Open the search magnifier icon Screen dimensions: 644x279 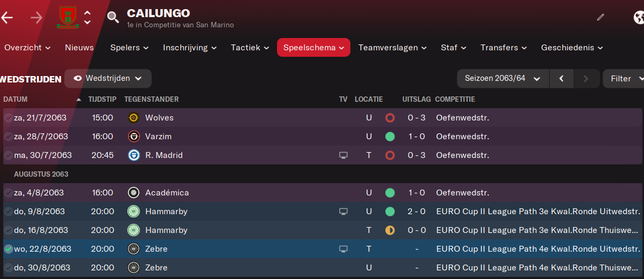pyautogui.click(x=113, y=18)
